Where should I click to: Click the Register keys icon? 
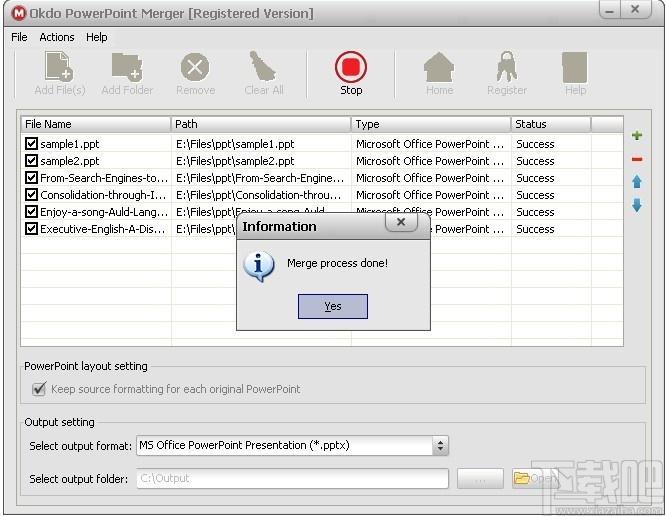point(507,66)
